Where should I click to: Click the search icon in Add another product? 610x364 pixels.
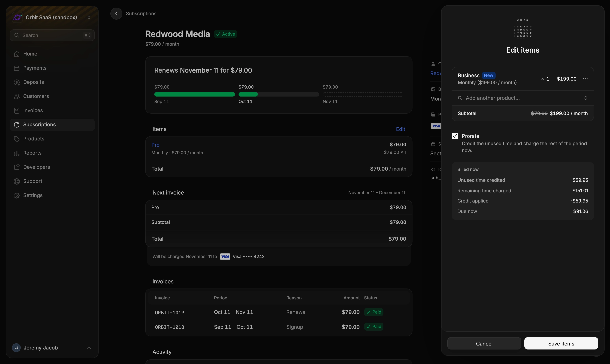point(460,98)
